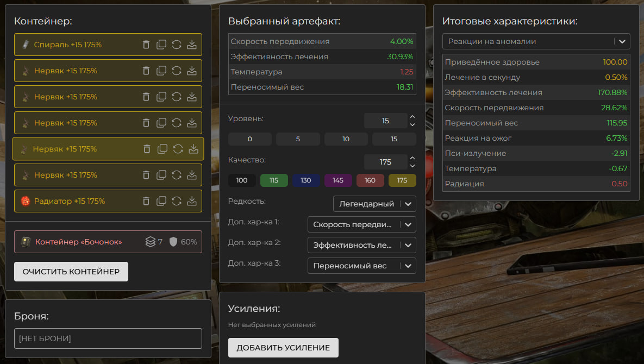Image resolution: width=644 pixels, height=364 pixels.
Task: Open the Доп. хар-ка 1 dropdown
Action: 361,224
